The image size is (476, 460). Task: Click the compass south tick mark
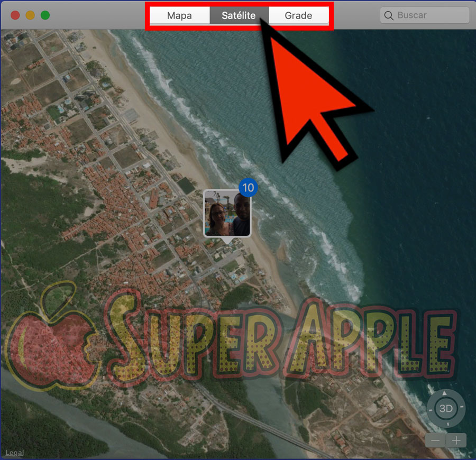(x=447, y=425)
